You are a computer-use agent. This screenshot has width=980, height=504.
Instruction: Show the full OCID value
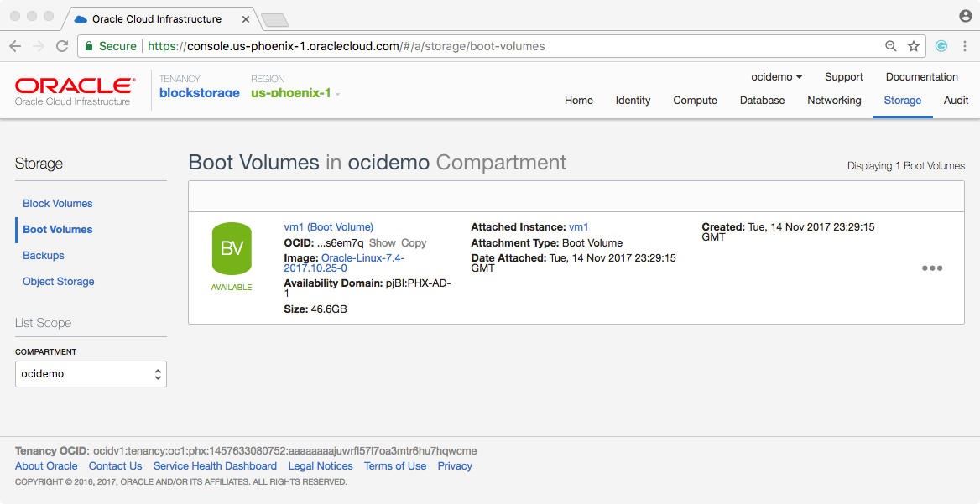[383, 243]
